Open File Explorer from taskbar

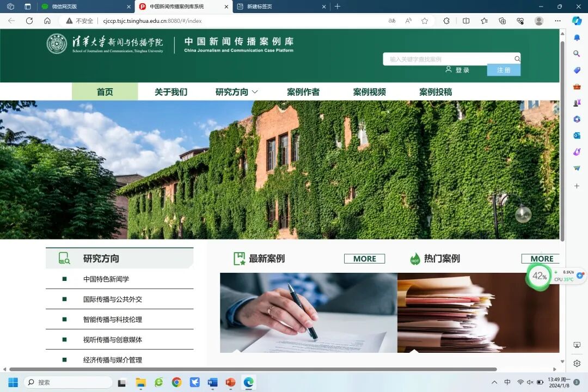(140, 382)
